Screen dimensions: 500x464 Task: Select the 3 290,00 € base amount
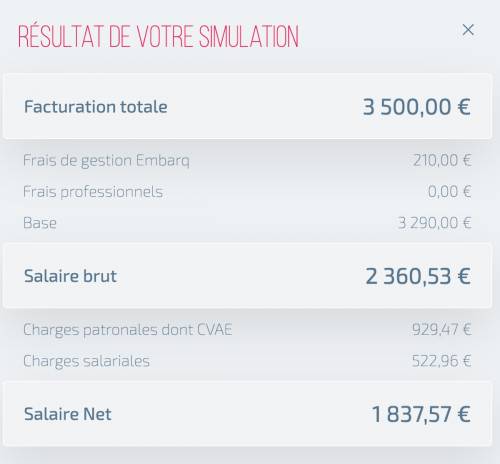pos(435,223)
